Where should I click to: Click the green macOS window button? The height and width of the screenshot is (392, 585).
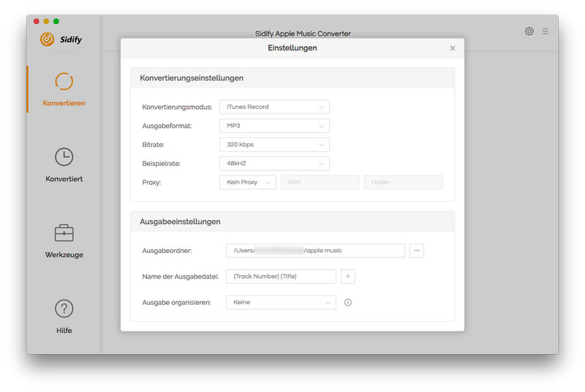click(x=56, y=21)
